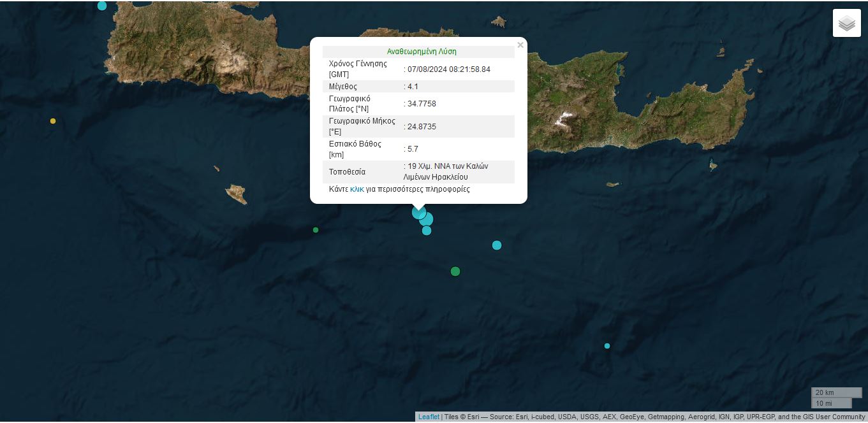
Task: Click the location text 'Καλών Λιμένων Ηρακλείου'
Action: [x=446, y=172]
